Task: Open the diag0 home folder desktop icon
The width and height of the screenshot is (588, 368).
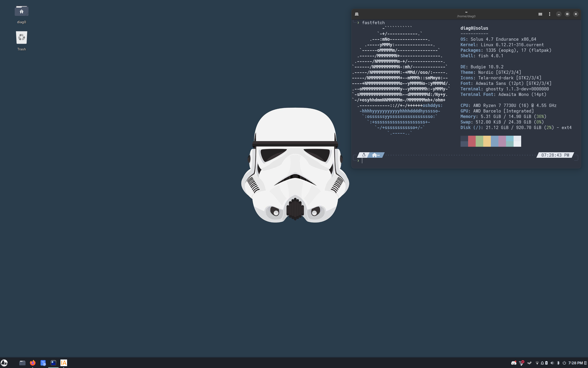Action: coord(21,14)
